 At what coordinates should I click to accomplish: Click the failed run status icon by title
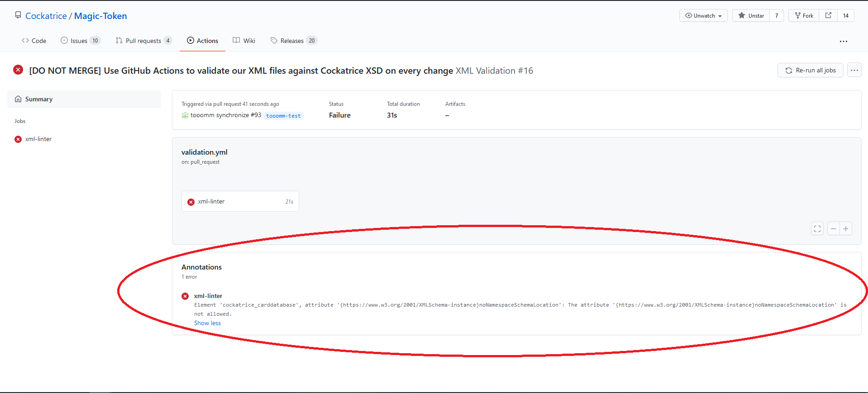point(18,70)
